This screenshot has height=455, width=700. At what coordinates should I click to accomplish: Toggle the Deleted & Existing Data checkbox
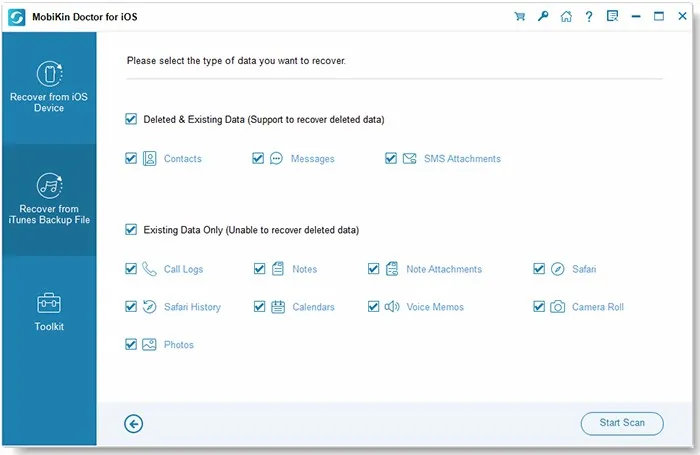pos(131,119)
